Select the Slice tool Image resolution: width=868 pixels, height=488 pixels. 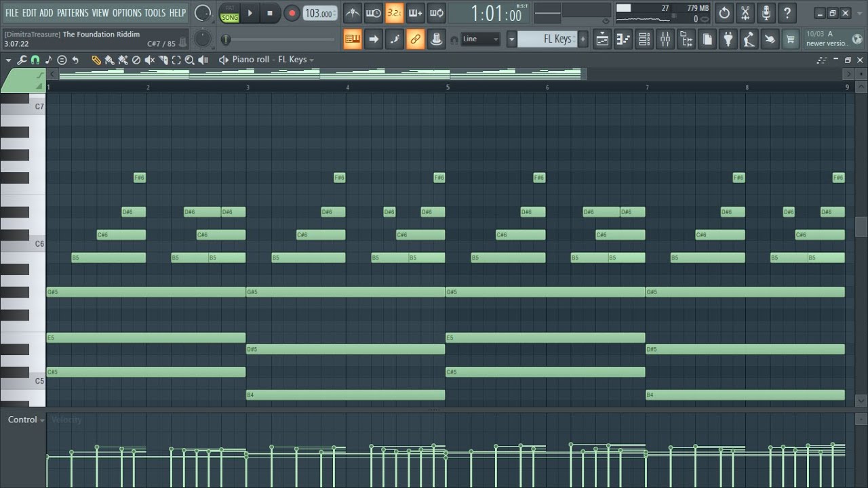click(x=163, y=60)
